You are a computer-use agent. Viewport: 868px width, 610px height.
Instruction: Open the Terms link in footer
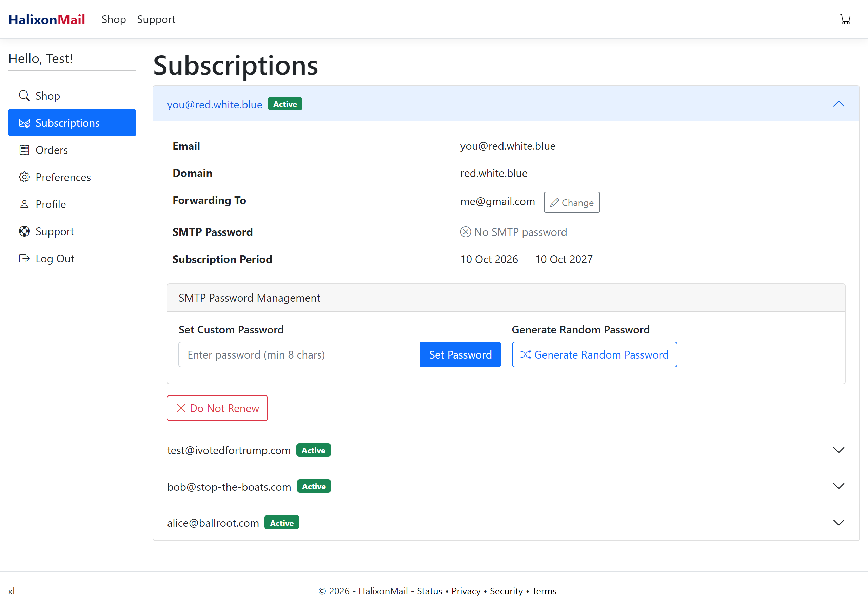[544, 591]
